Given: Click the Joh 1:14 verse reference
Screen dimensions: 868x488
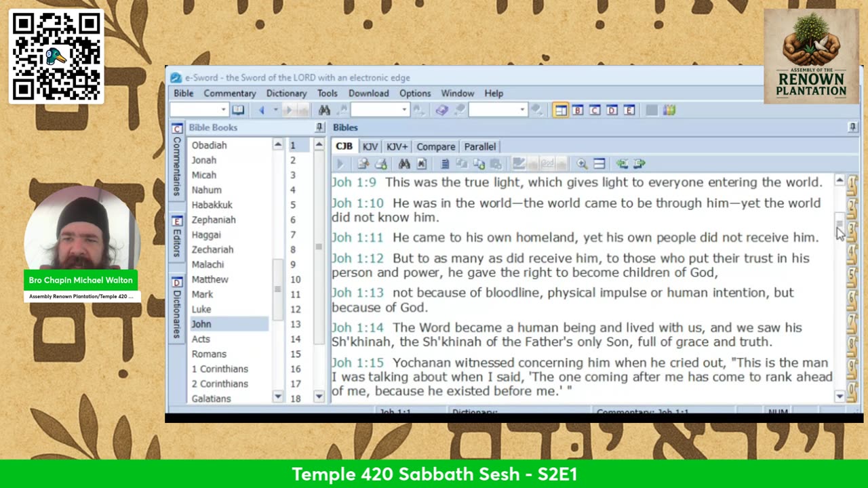Looking at the screenshot, I should pyautogui.click(x=357, y=327).
